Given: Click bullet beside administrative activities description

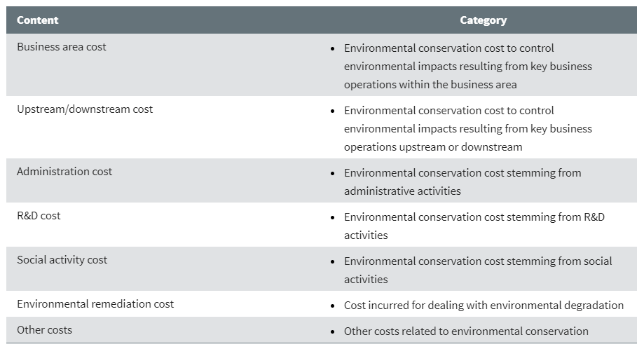Looking at the screenshot, I should pos(333,174).
